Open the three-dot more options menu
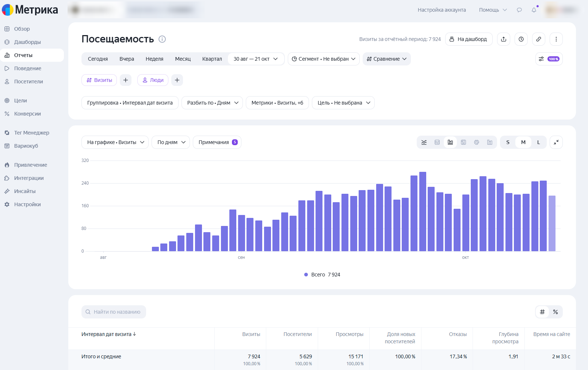 pos(556,39)
